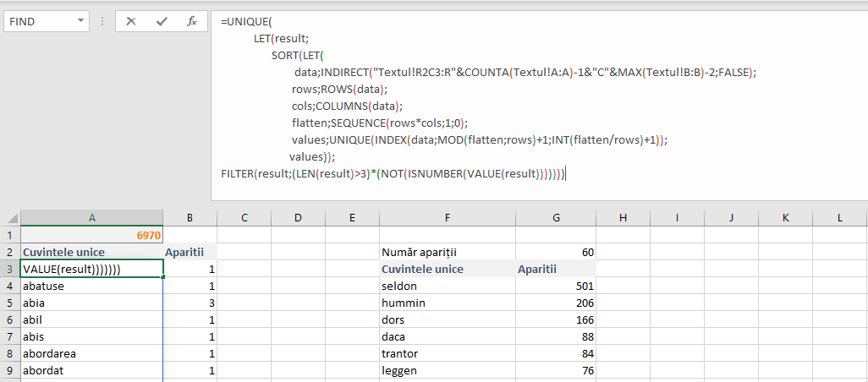Select the cell with value 60
868x382 pixels.
(x=556, y=252)
